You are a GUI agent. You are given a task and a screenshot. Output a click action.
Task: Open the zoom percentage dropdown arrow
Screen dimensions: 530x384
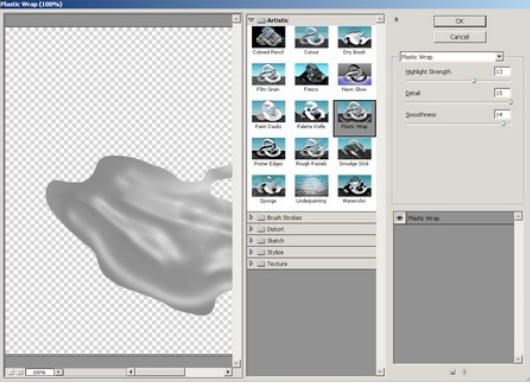[59, 372]
